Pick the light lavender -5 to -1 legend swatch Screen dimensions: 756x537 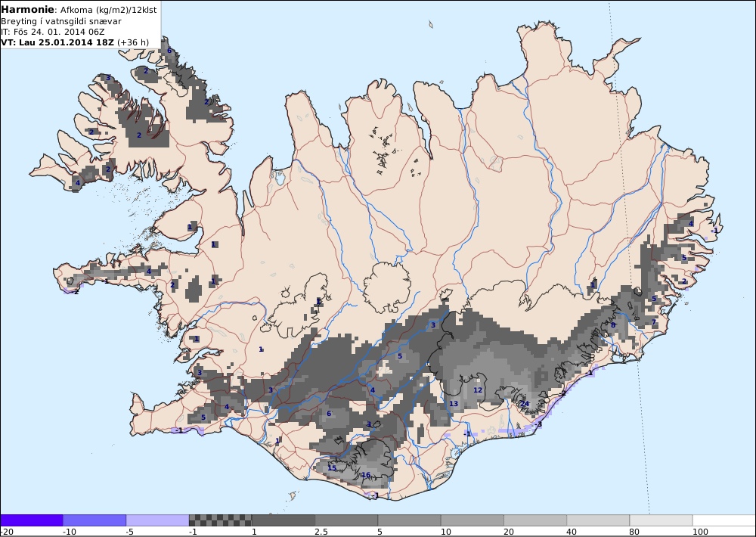point(157,520)
